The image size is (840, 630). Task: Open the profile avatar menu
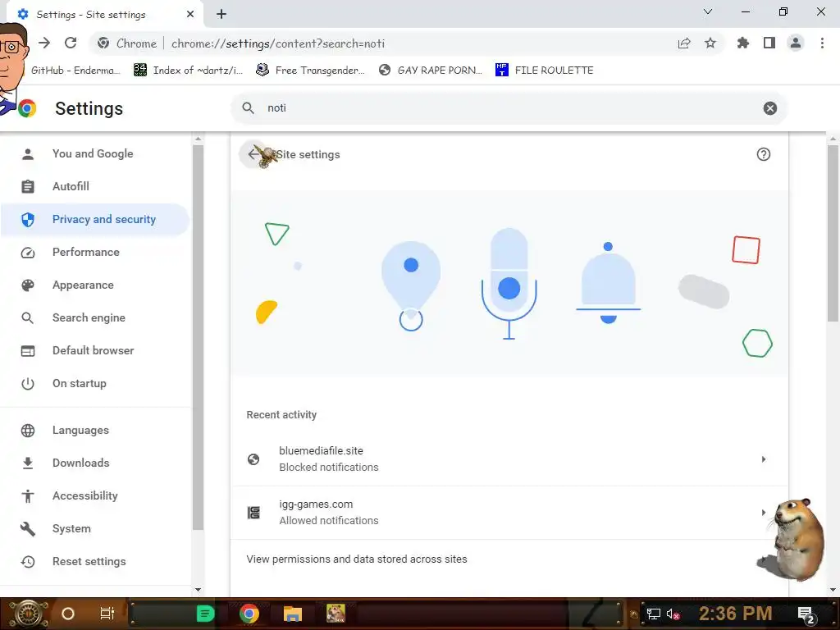[796, 43]
